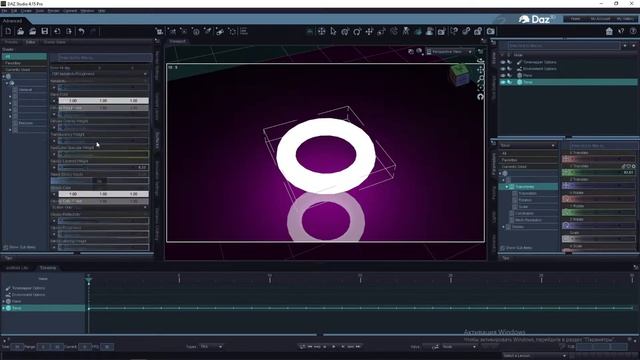Switch to the Presets tab in Surfaces
Viewport: 640px width, 360px height.
(11, 42)
